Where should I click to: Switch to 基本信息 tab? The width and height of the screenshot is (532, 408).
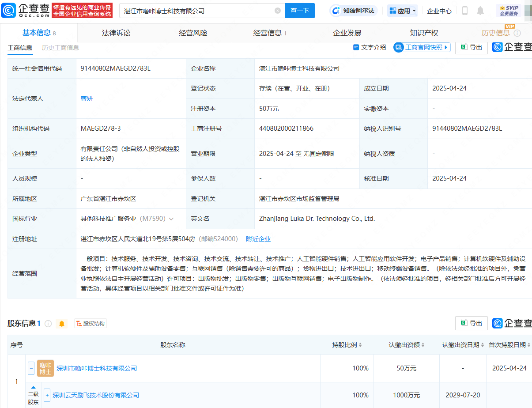(x=39, y=33)
